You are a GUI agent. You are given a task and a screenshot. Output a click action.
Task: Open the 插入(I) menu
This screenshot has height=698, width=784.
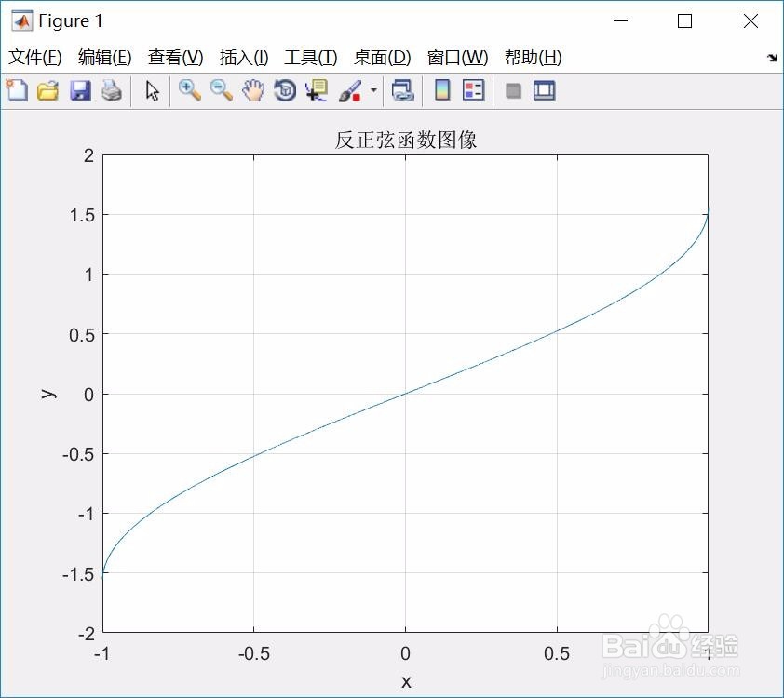[x=244, y=58]
